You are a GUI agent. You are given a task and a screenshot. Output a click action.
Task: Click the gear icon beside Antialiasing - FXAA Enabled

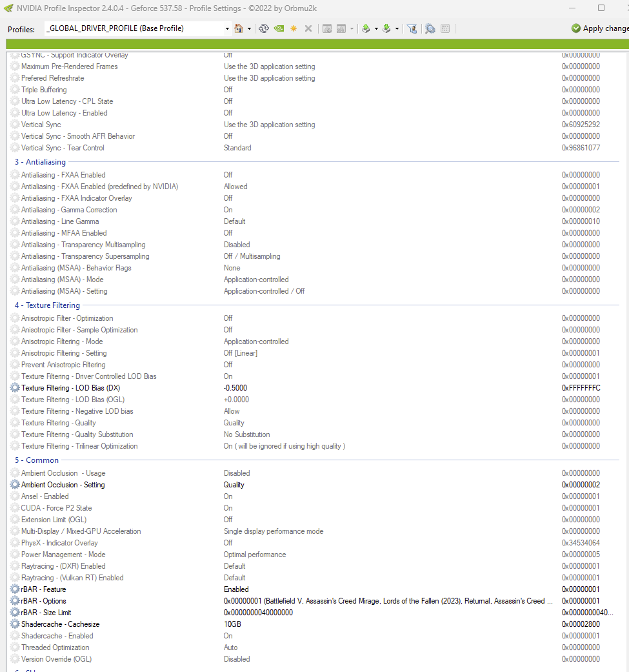pyautogui.click(x=15, y=175)
